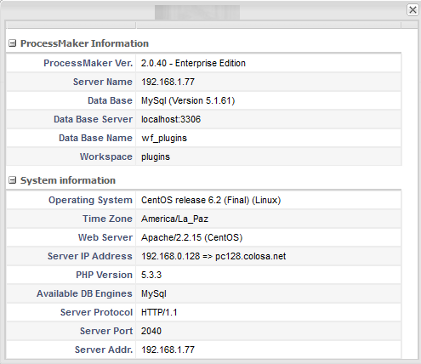Select the Server Addr. value 192.168.1.77
The width and height of the screenshot is (421, 364).
[168, 350]
